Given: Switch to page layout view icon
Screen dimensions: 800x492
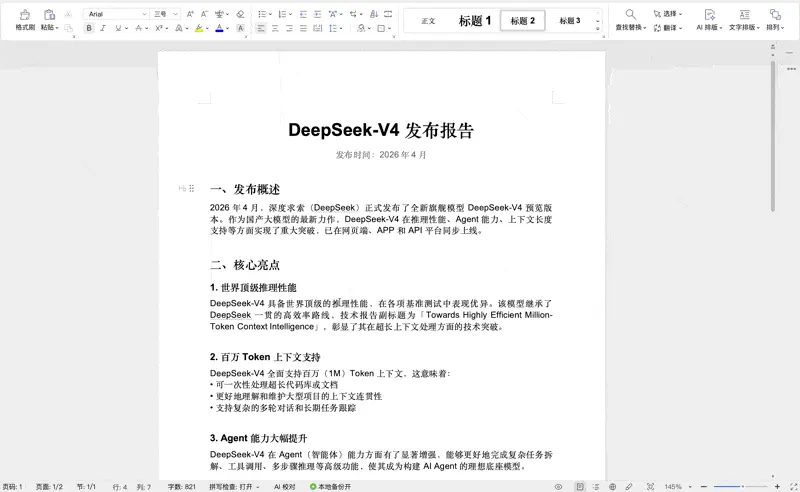Looking at the screenshot, I should tap(580, 487).
